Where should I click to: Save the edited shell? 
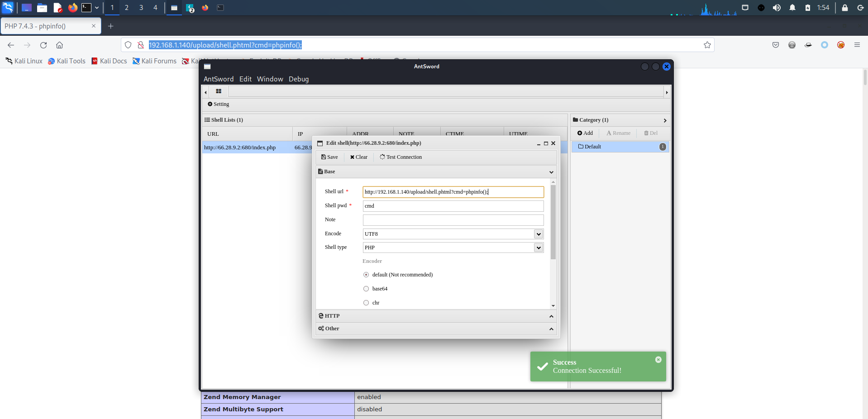coord(329,157)
